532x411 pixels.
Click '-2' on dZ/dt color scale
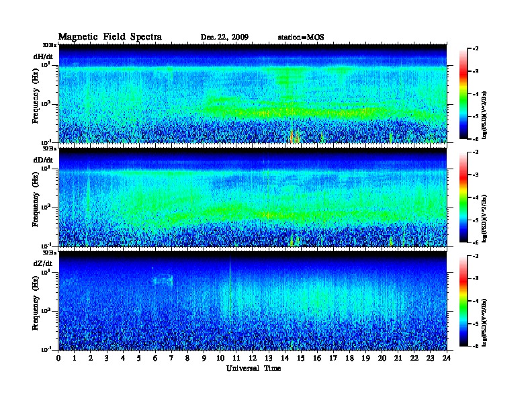[476, 256]
